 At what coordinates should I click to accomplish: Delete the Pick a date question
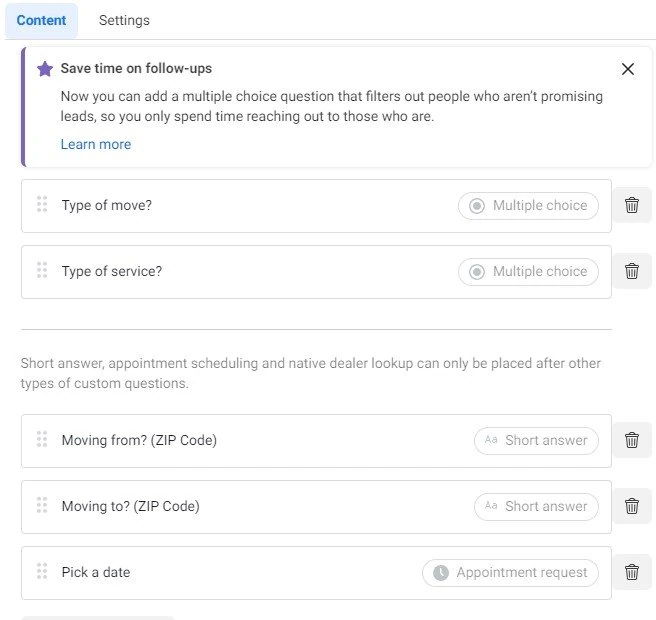(x=632, y=572)
